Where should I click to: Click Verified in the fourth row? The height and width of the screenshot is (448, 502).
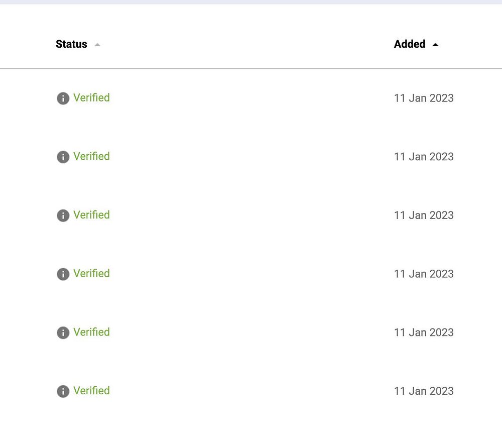tap(91, 274)
